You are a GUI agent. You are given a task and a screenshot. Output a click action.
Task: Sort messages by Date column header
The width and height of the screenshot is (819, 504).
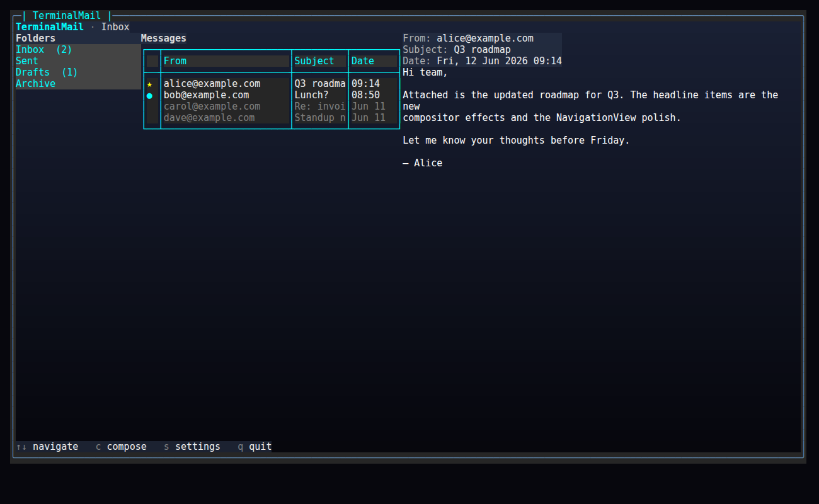(x=374, y=61)
